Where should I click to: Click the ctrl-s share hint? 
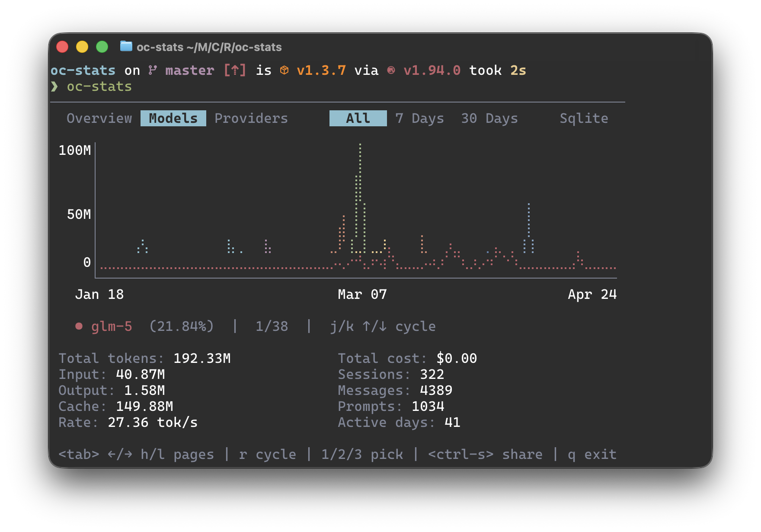pyautogui.click(x=485, y=454)
